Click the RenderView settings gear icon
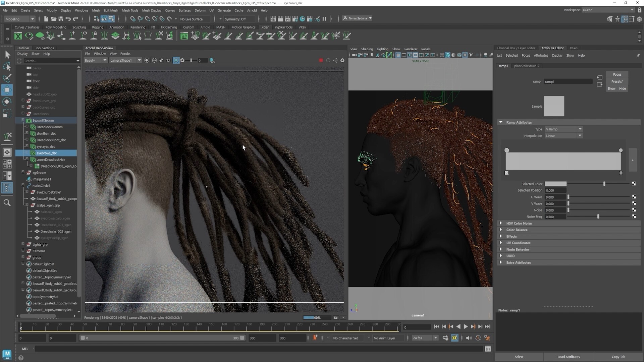The width and height of the screenshot is (644, 362). tap(342, 60)
